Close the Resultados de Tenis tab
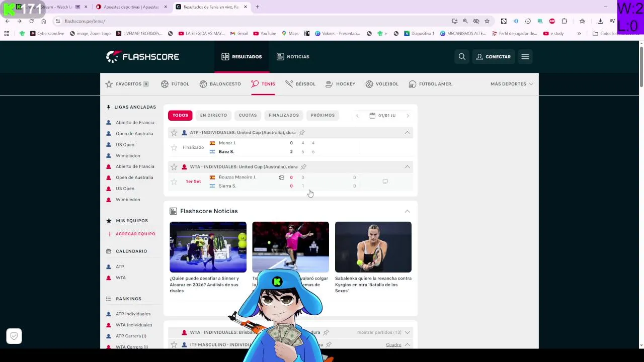This screenshot has width=644, height=362. click(246, 7)
